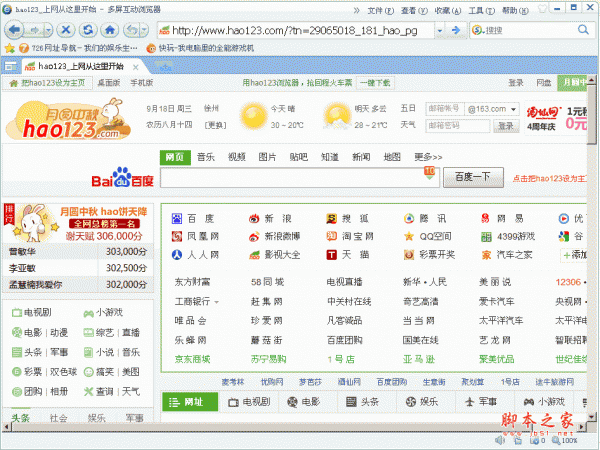Viewport: 600px width, 450px height.
Task: Click the Baidu logo
Action: coord(122,178)
